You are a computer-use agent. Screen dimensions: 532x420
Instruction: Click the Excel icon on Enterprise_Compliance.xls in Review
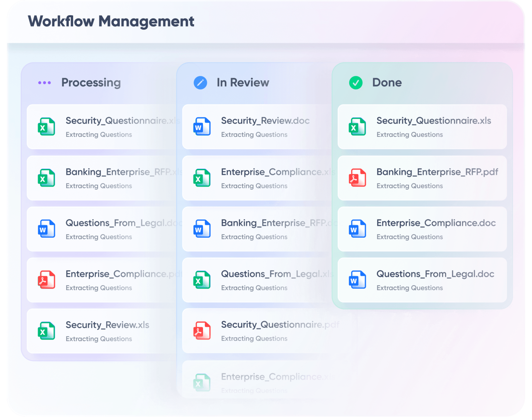point(202,178)
